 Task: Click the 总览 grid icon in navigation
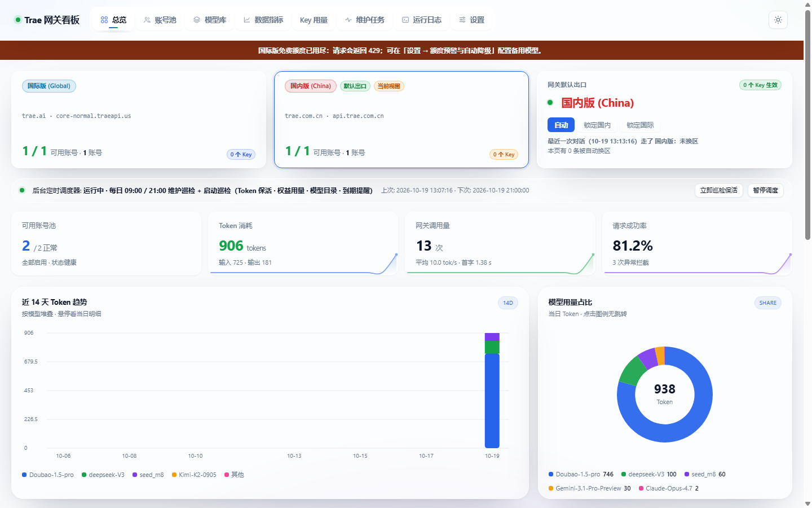click(x=104, y=20)
